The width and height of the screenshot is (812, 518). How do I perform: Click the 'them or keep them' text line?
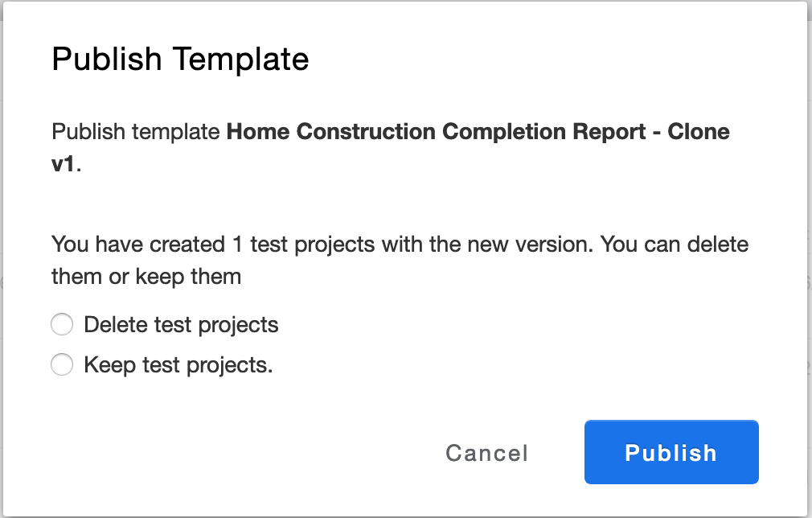(146, 277)
